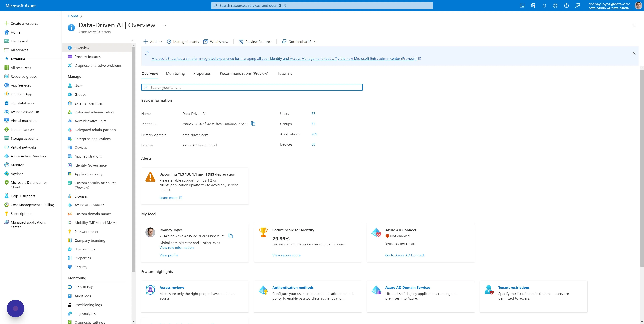Image resolution: width=644 pixels, height=324 pixels.
Task: Open the notifications bell icon
Action: tap(544, 6)
